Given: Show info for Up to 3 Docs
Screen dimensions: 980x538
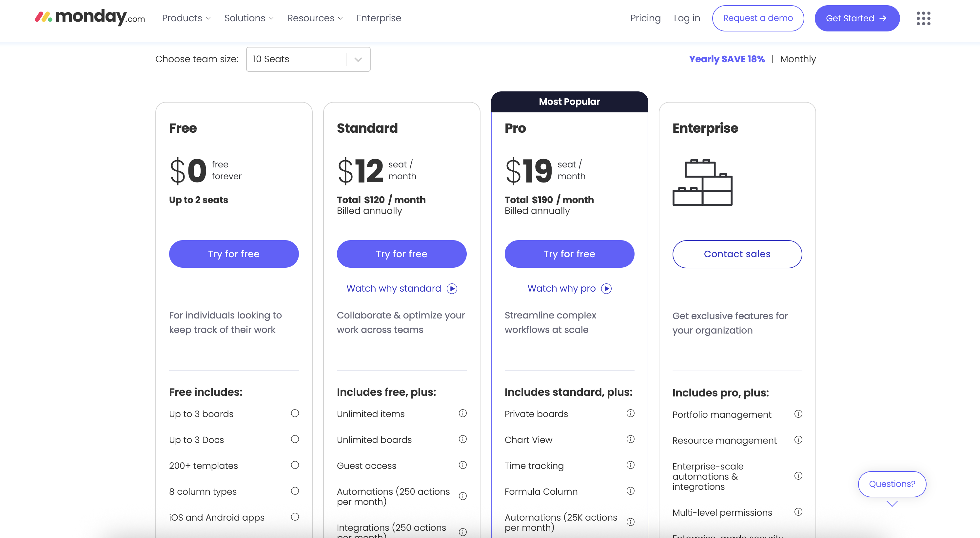Looking at the screenshot, I should 295,439.
